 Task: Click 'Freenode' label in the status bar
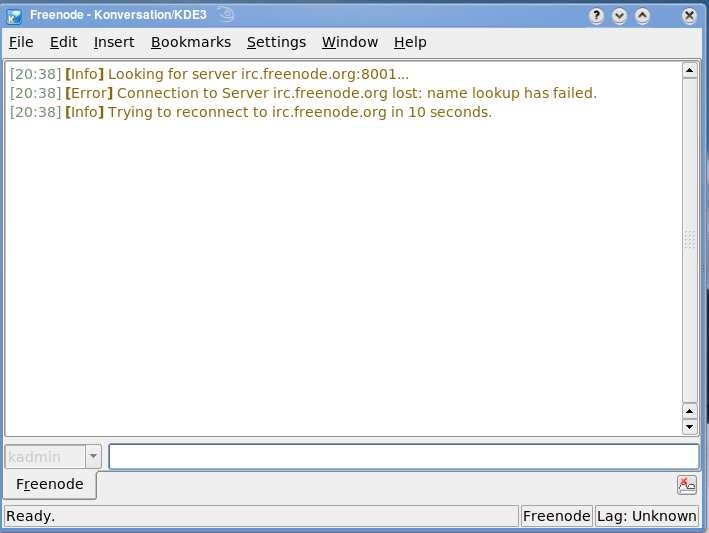pyautogui.click(x=556, y=516)
